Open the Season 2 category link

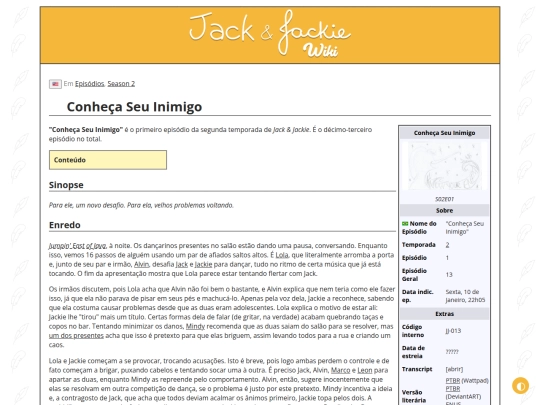(x=121, y=84)
